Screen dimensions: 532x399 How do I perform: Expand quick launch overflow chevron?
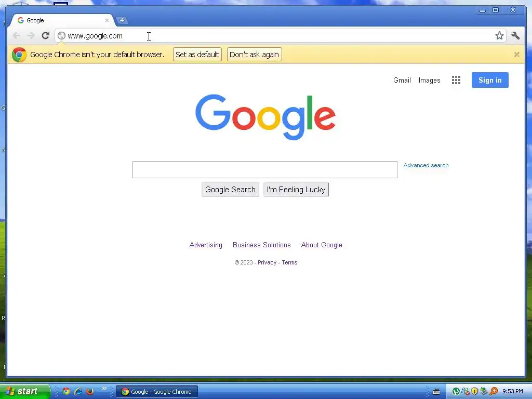click(x=104, y=389)
